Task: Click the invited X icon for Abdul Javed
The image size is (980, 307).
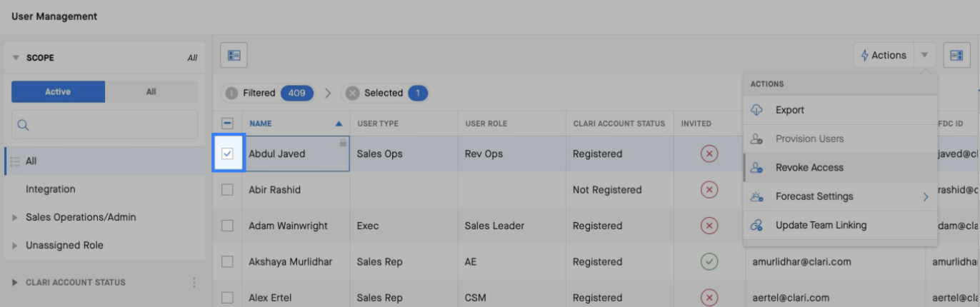Action: coord(709,153)
